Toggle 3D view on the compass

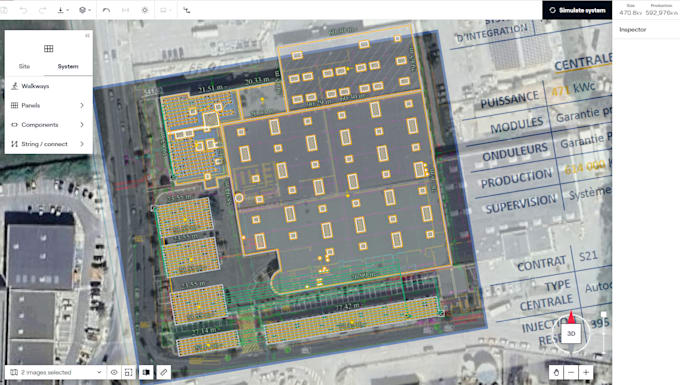(571, 333)
